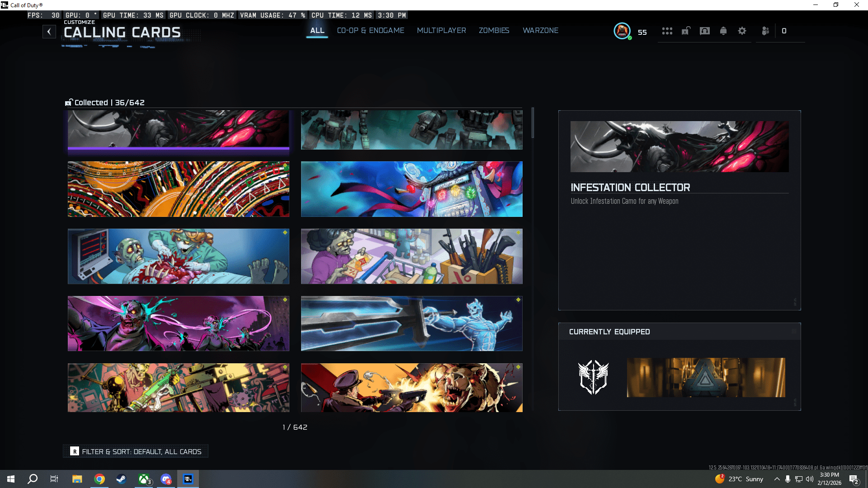Image resolution: width=868 pixels, height=488 pixels.
Task: Select the ALL tab
Action: (317, 31)
